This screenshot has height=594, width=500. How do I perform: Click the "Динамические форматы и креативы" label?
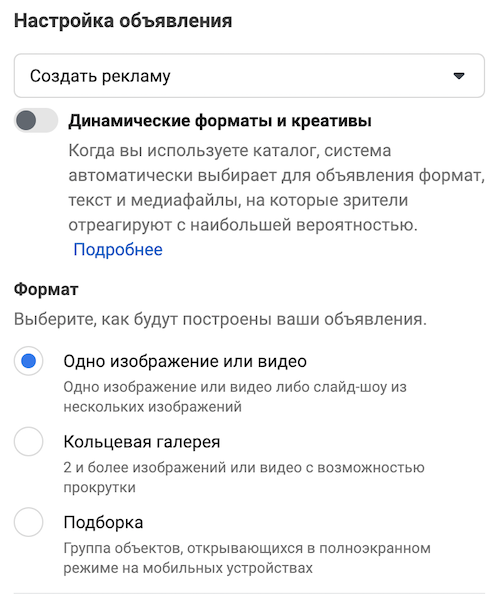(x=220, y=121)
